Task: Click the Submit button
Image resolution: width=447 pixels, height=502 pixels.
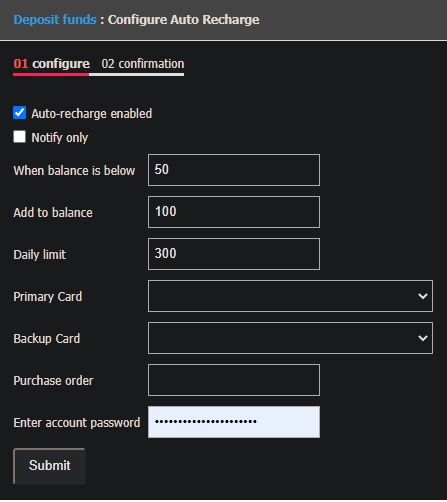Action: coord(49,466)
